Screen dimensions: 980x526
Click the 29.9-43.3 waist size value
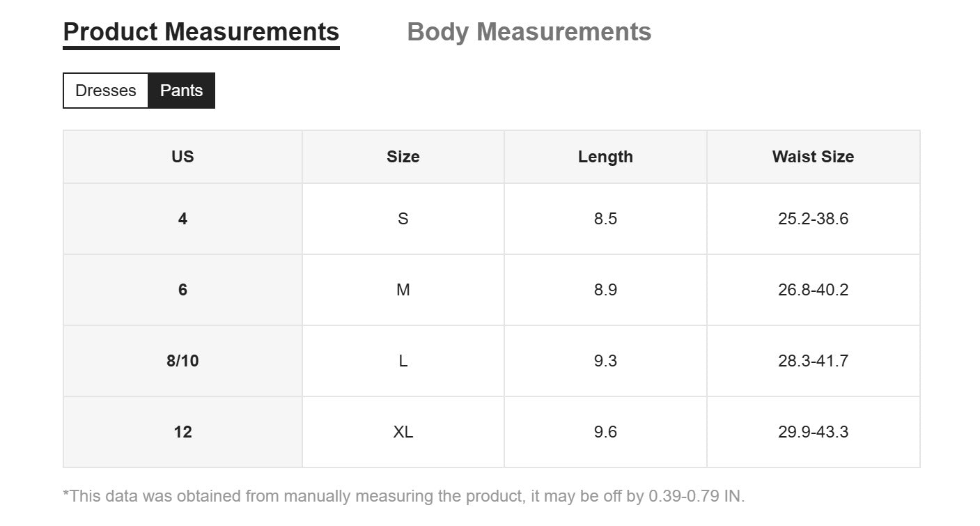[813, 432]
